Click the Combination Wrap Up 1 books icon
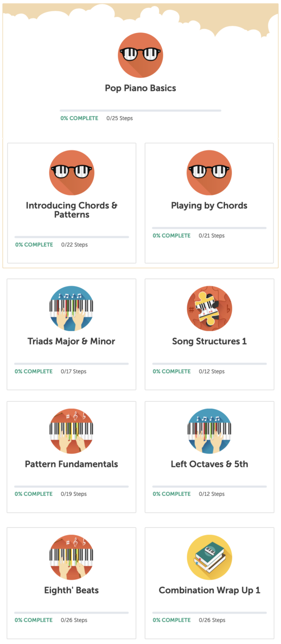The width and height of the screenshot is (281, 644). [x=209, y=558]
